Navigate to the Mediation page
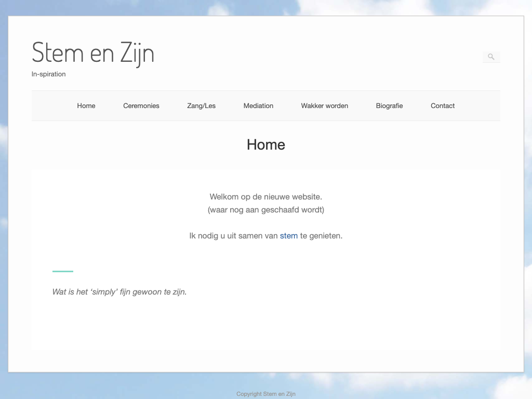 click(x=258, y=106)
